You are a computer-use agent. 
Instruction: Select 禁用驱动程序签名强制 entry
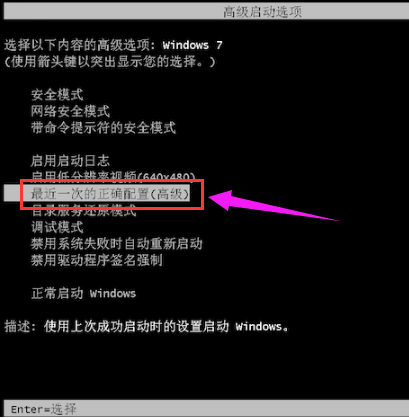point(97,260)
